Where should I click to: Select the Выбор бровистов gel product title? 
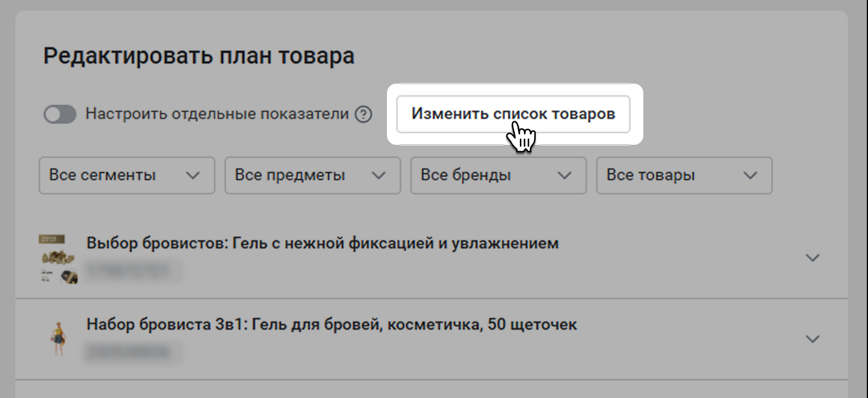click(322, 243)
